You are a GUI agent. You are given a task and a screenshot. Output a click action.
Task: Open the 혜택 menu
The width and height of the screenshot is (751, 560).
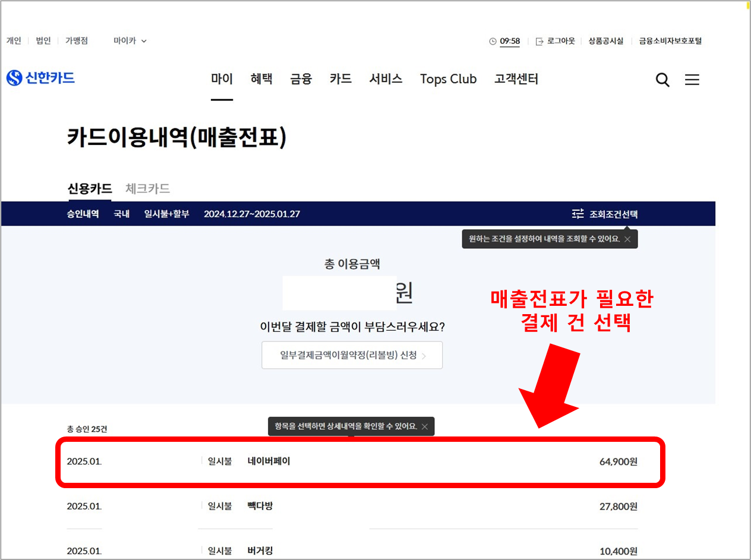261,79
